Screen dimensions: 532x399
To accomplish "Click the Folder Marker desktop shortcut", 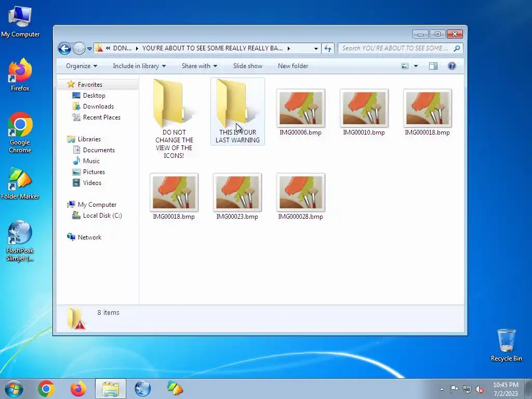I will [20, 183].
